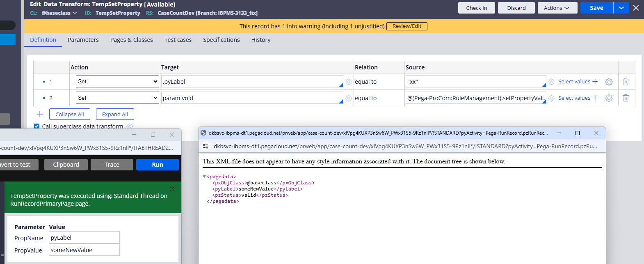Open rule target icon beside param.void field
This screenshot has height=264, width=644.
(x=348, y=98)
